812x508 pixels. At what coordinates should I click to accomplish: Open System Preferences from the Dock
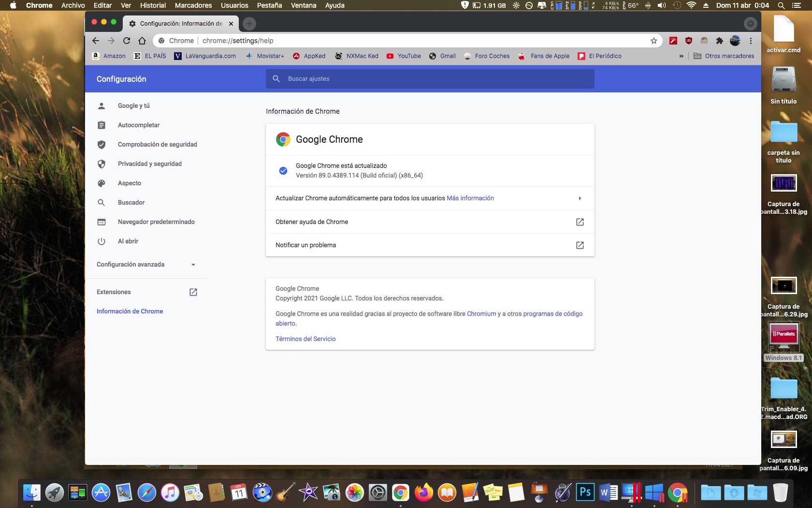[378, 493]
